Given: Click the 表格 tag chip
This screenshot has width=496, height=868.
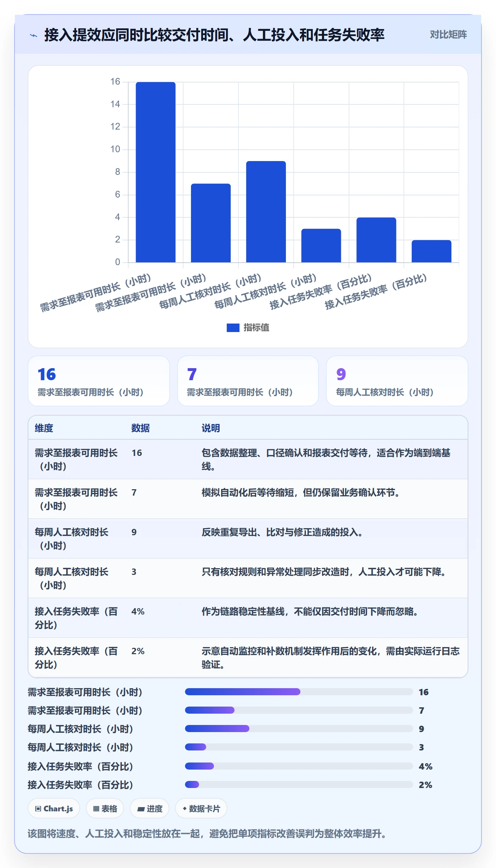Looking at the screenshot, I should pyautogui.click(x=105, y=809).
